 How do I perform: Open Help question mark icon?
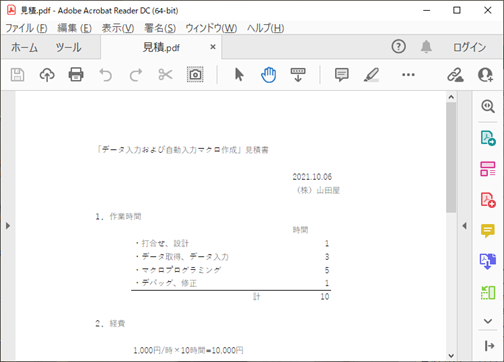click(x=399, y=47)
